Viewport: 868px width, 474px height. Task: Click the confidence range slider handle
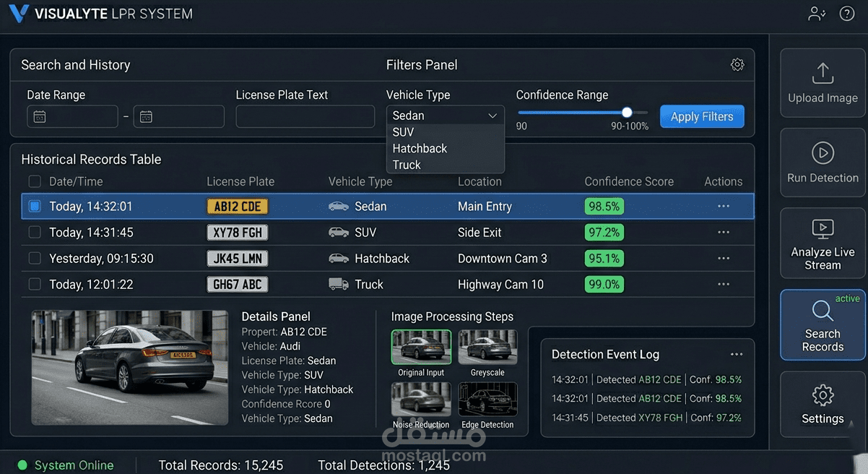pos(627,112)
